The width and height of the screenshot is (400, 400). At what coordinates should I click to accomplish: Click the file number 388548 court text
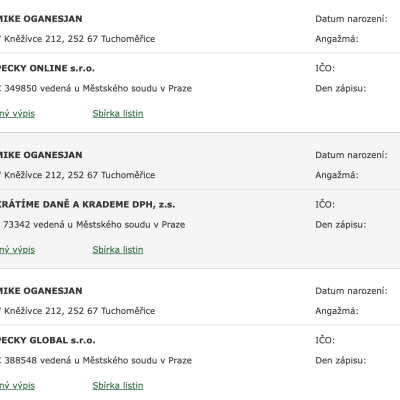(x=96, y=360)
